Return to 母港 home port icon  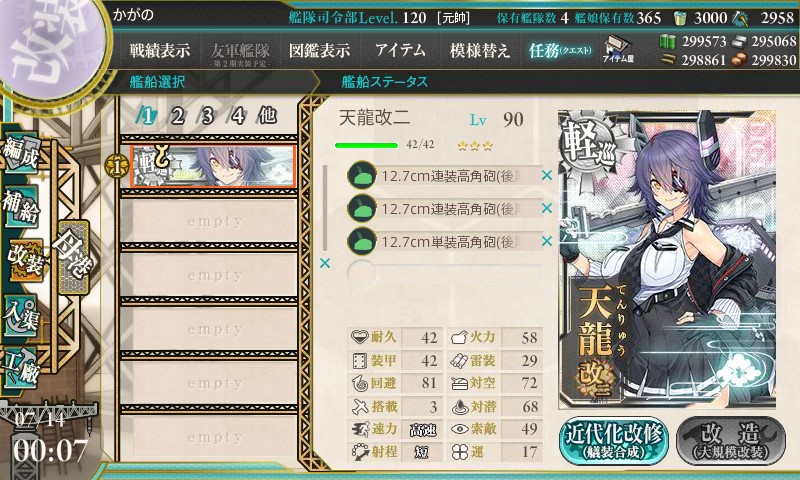click(x=74, y=257)
